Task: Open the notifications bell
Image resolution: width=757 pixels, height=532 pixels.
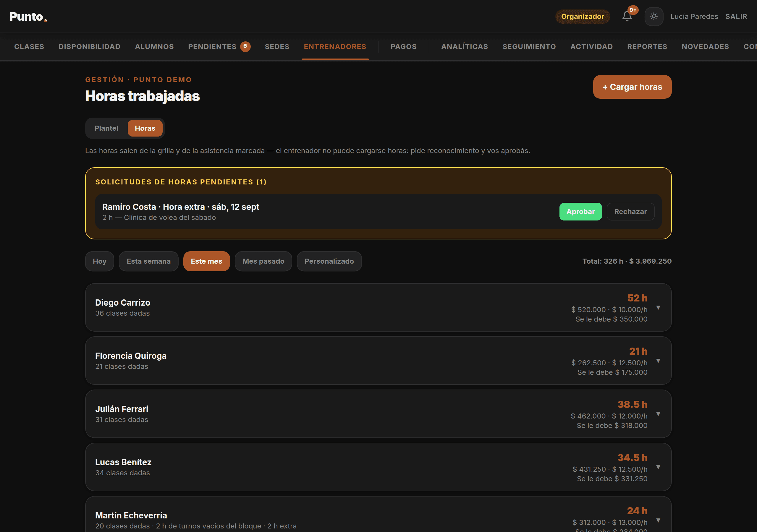Action: point(627,16)
